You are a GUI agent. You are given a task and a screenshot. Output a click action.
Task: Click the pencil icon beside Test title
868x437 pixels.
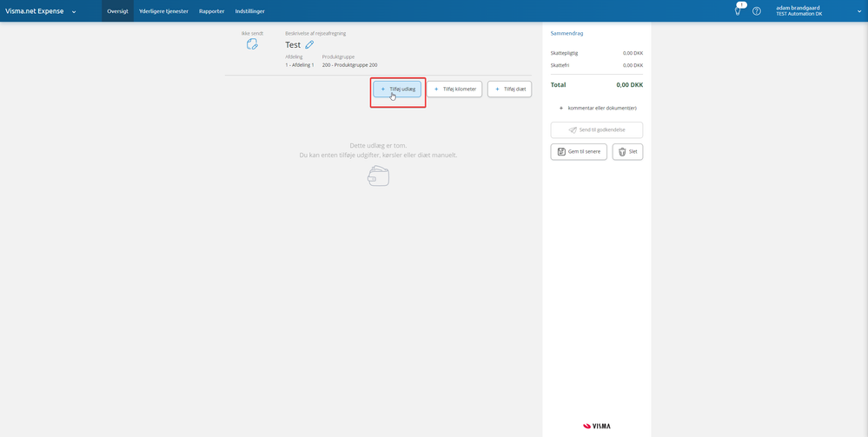click(309, 44)
